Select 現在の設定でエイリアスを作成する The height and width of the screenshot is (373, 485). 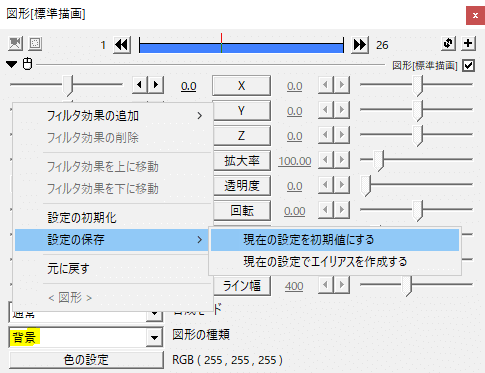[335, 262]
